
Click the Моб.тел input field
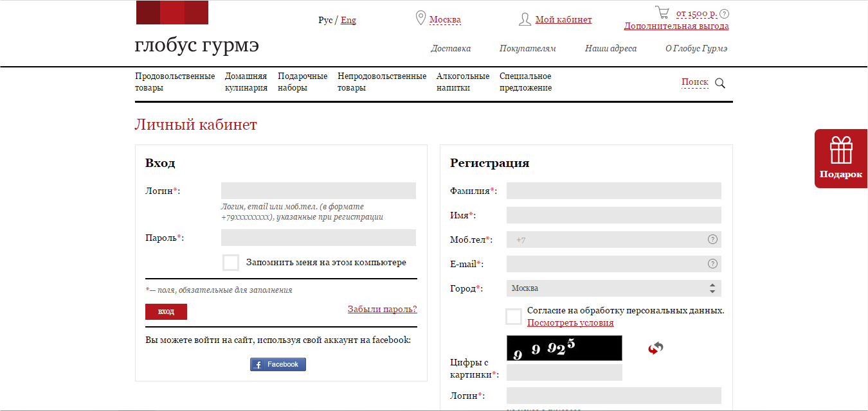coord(614,240)
